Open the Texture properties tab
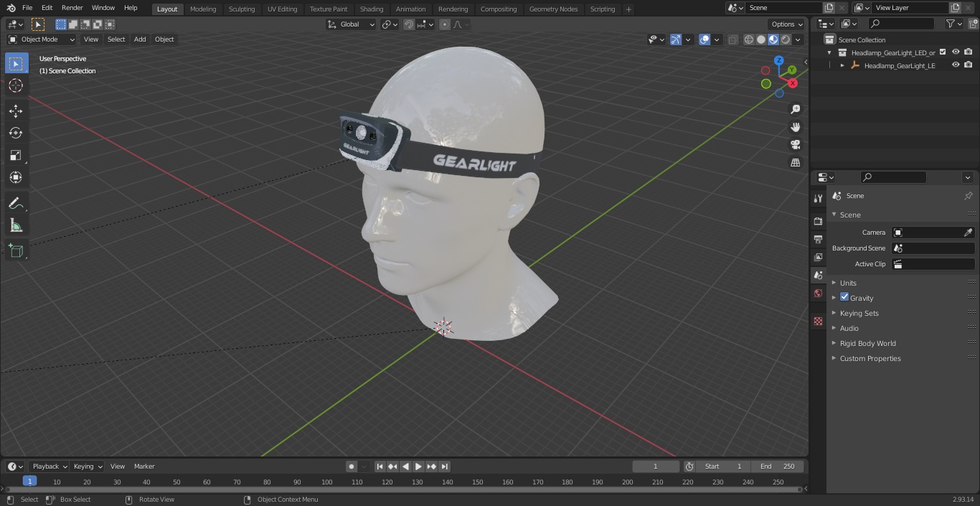980x506 pixels. click(818, 321)
